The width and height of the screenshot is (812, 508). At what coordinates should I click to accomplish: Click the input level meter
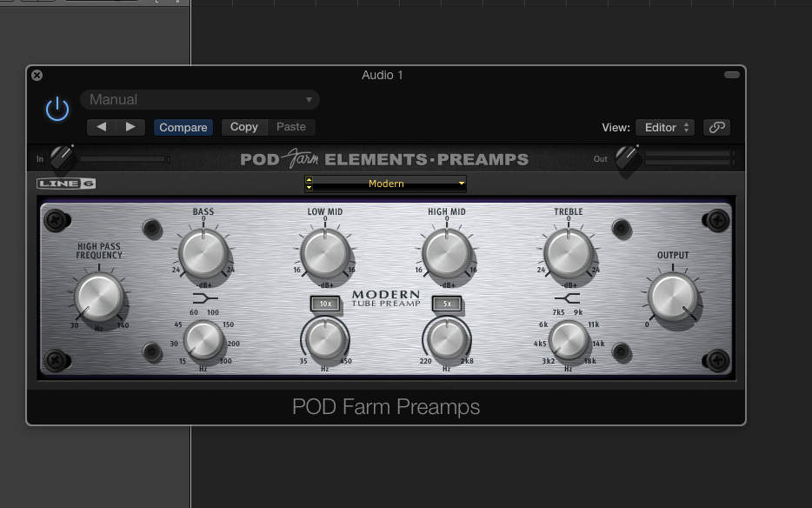(125, 159)
